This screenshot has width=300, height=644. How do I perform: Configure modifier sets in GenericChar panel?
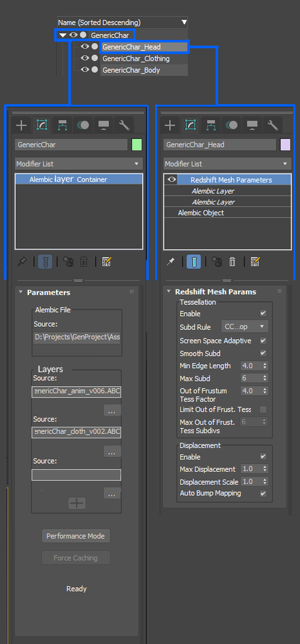(106, 262)
